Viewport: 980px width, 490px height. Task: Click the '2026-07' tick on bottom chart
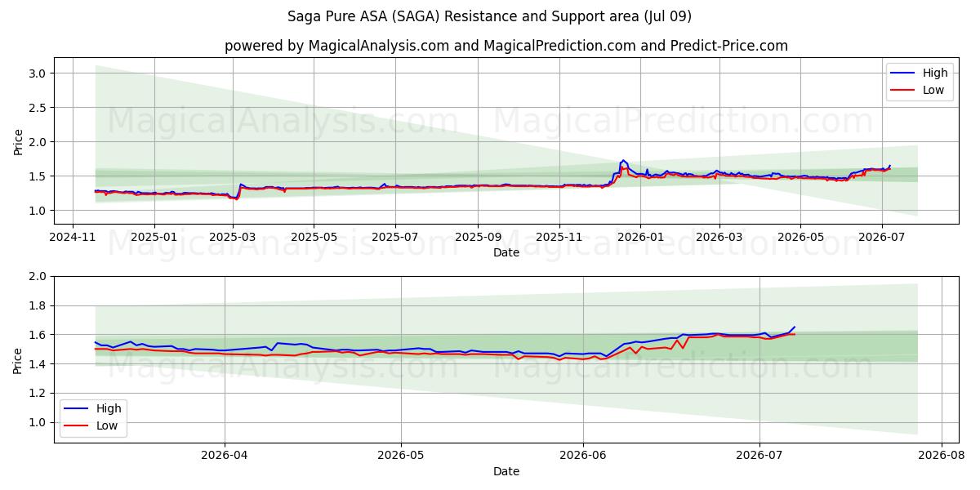coord(760,457)
